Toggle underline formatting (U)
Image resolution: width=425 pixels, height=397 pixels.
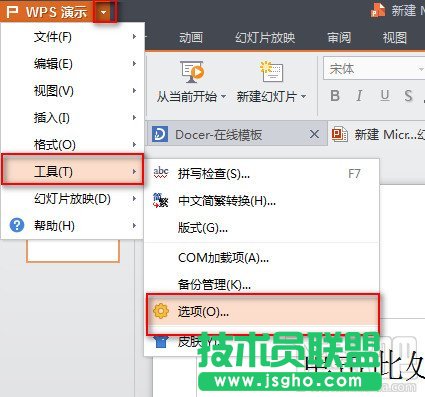coord(385,96)
